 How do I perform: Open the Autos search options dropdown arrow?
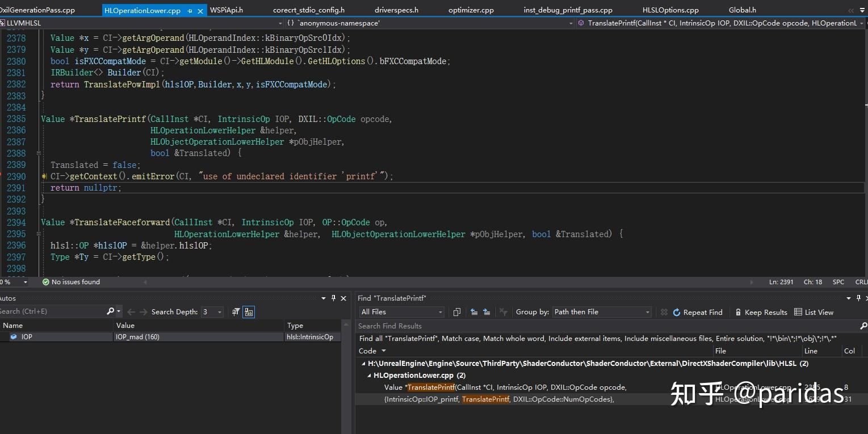(x=119, y=311)
